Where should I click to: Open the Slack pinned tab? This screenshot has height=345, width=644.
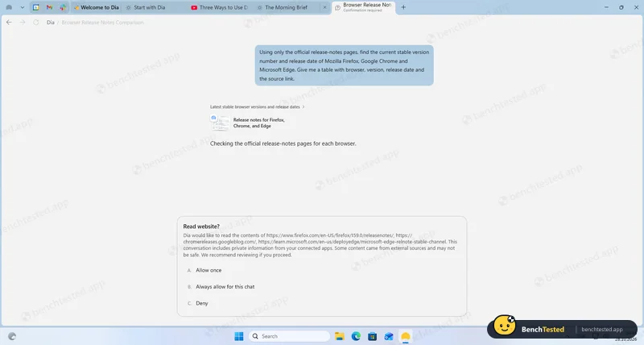(63, 7)
